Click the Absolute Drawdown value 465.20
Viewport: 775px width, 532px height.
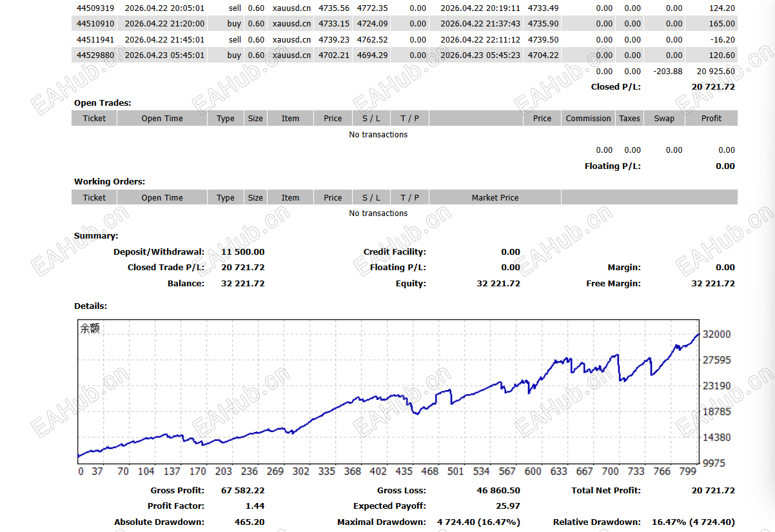pos(251,522)
